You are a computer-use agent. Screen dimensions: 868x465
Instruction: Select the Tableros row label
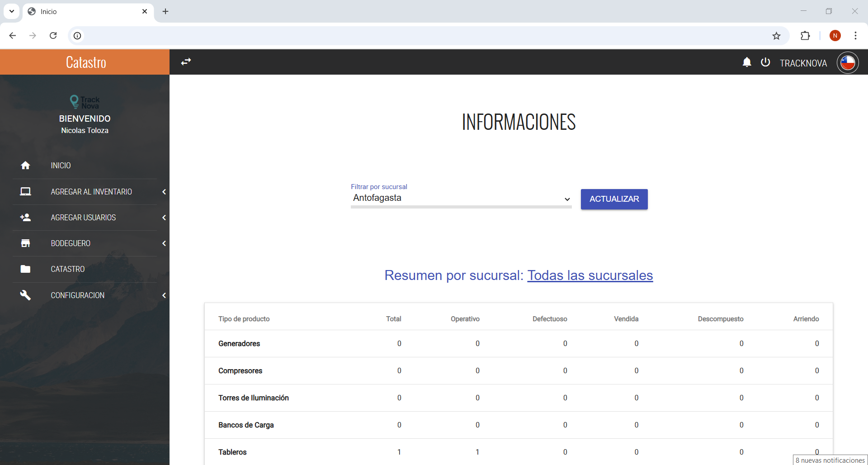point(232,452)
